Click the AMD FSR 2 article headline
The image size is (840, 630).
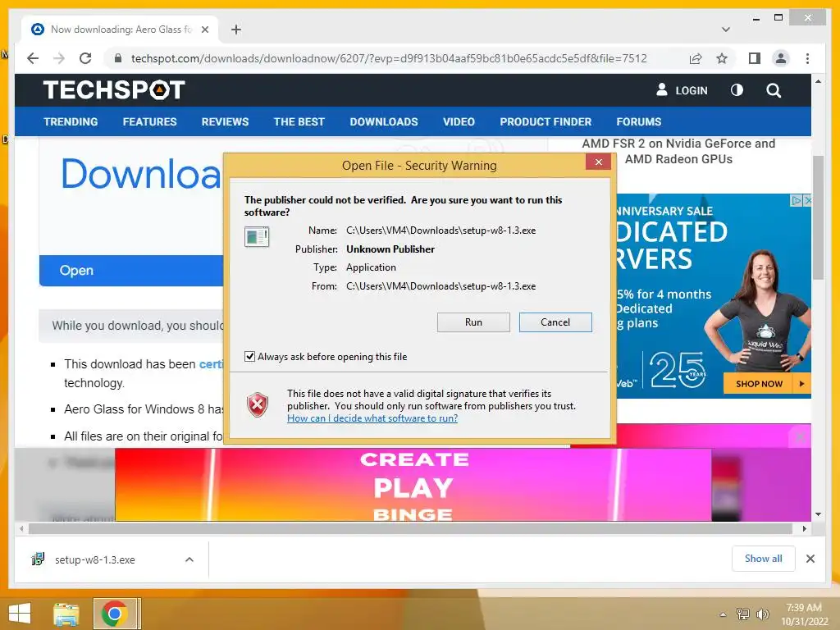[678, 151]
